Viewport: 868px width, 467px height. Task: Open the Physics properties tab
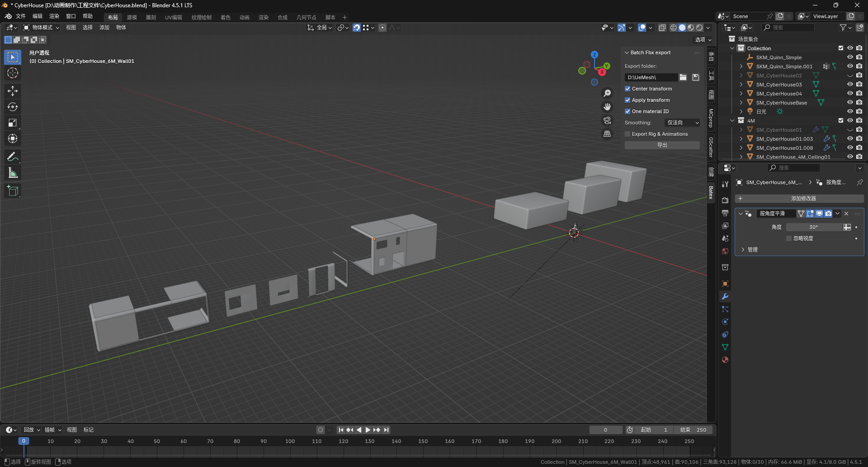click(725, 322)
